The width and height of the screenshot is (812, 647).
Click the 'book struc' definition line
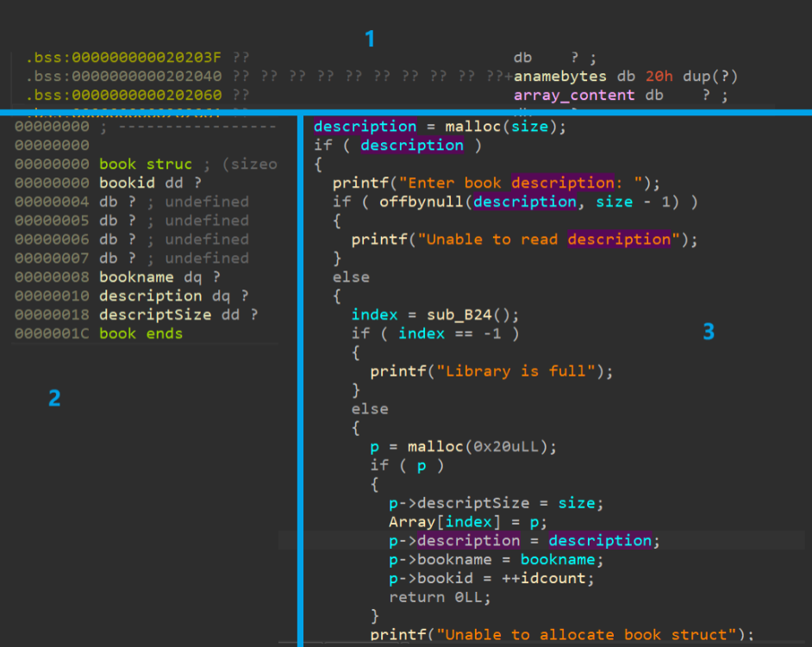pyautogui.click(x=146, y=164)
